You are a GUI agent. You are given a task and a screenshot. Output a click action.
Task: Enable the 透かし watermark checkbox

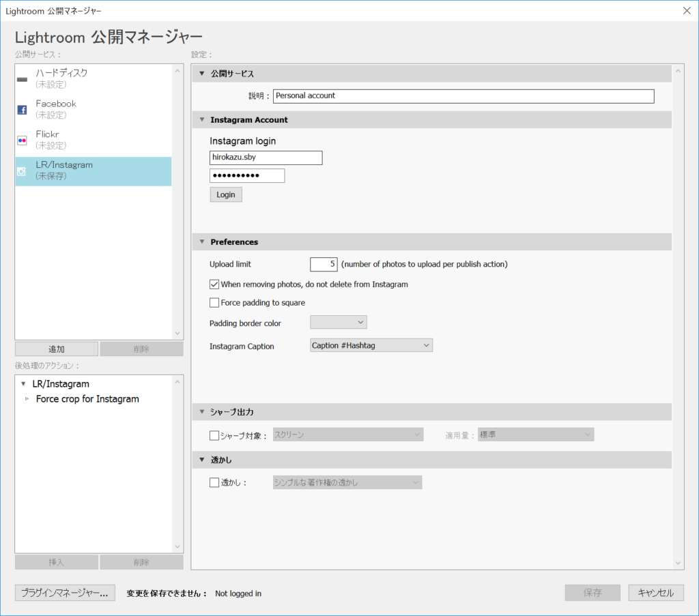click(214, 482)
